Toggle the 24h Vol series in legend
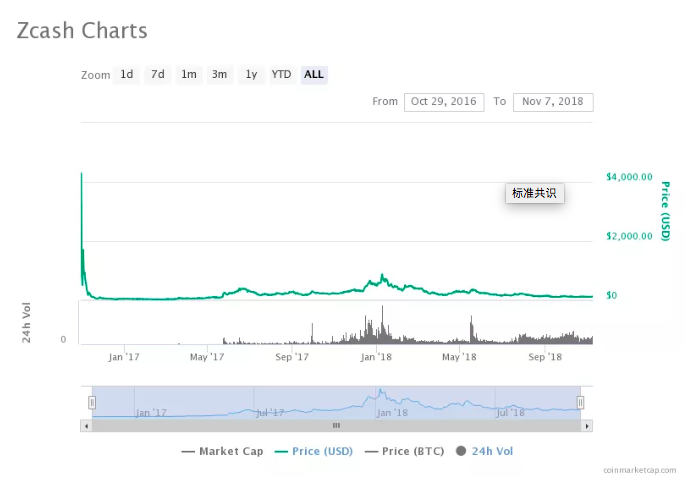This screenshot has height=483, width=689. [x=485, y=451]
